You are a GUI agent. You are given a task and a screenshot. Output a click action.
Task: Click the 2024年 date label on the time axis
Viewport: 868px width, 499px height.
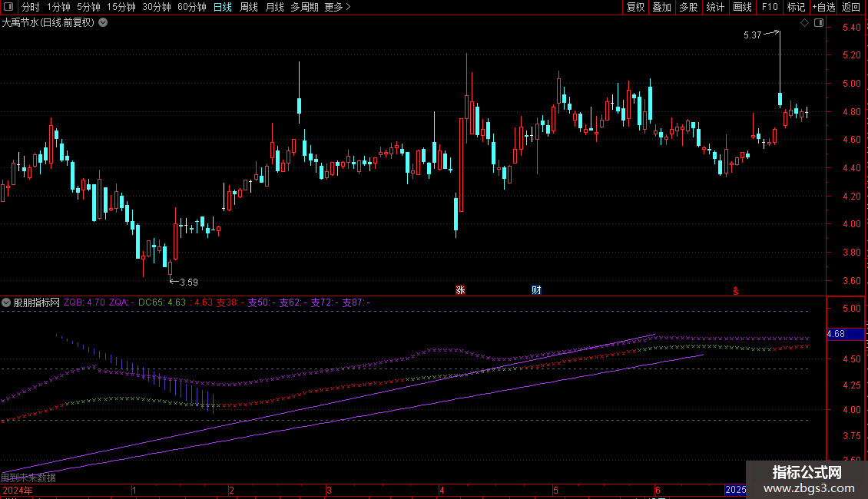pyautogui.click(x=18, y=491)
